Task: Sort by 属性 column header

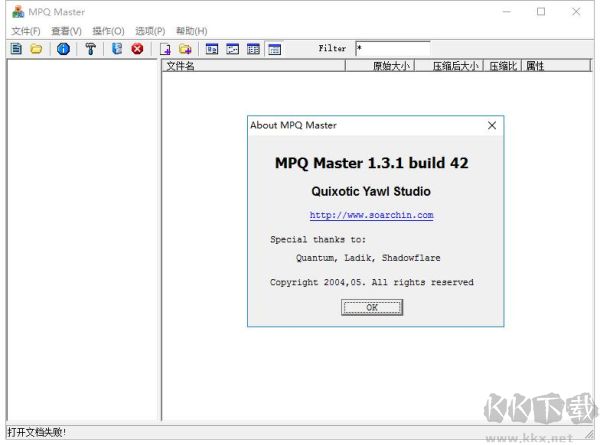Action: [556, 66]
